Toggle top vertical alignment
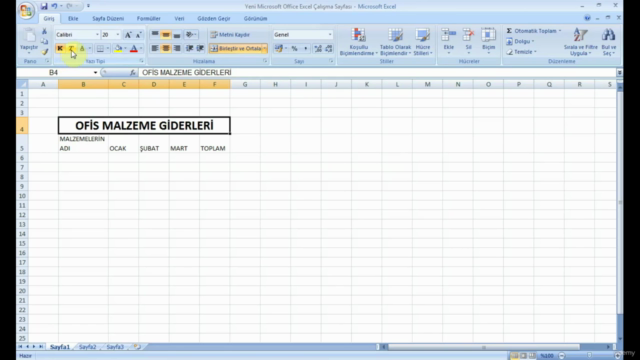 155,35
